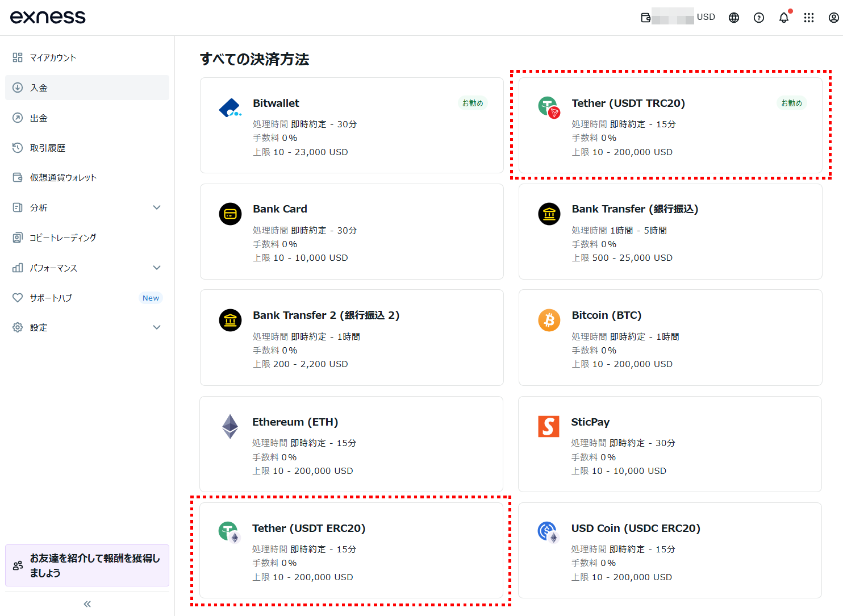Click the language globe icon
843x616 pixels.
734,18
